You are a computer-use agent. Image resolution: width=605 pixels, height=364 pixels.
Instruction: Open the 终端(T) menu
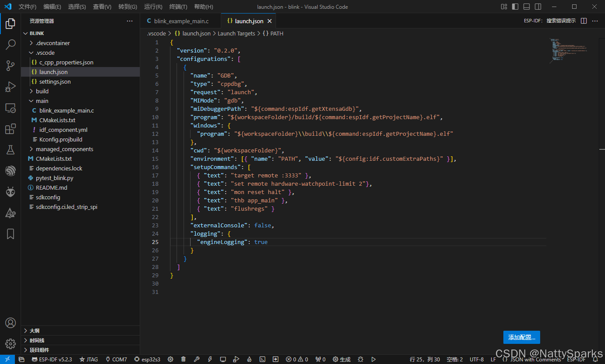178,7
